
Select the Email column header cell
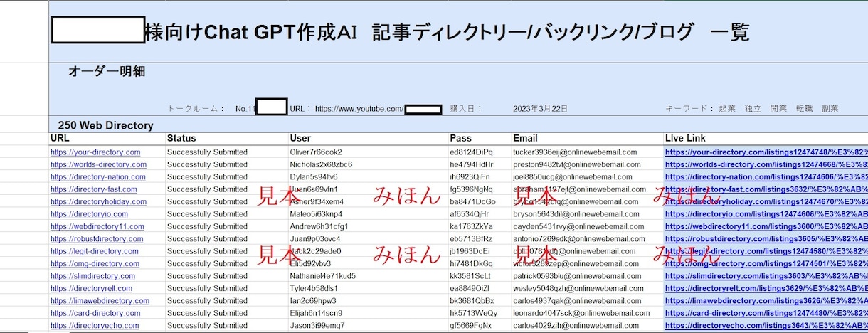click(x=587, y=138)
